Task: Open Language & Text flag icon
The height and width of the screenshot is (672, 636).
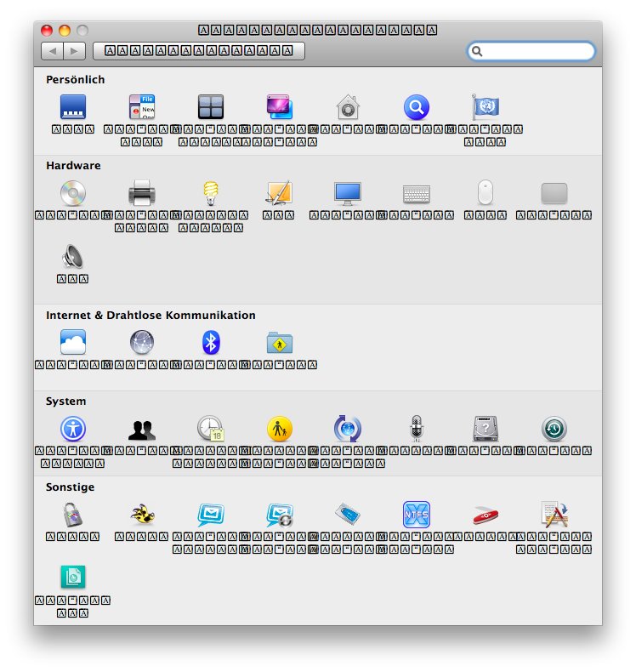Action: [x=486, y=107]
